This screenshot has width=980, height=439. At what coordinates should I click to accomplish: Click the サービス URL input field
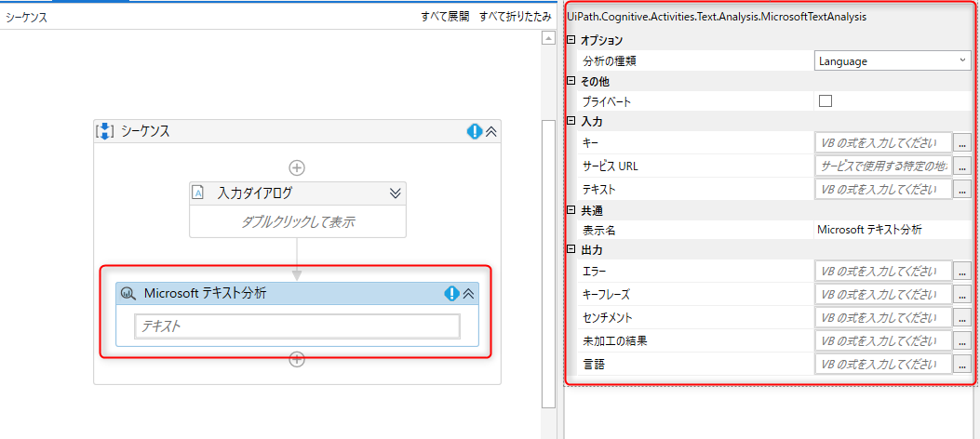(x=884, y=166)
